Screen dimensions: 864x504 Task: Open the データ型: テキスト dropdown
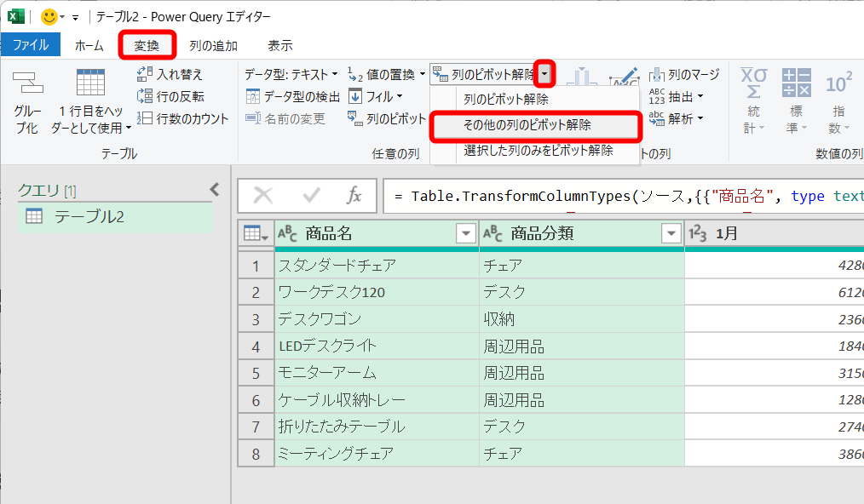[291, 74]
